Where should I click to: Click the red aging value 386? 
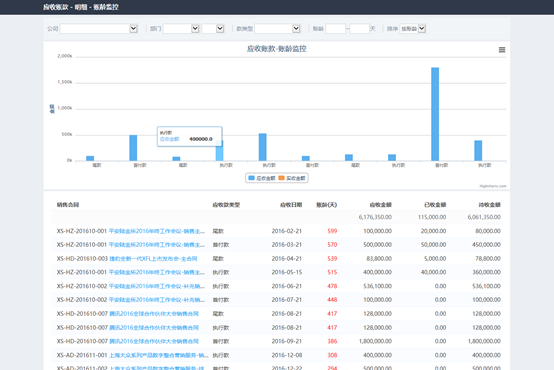click(332, 341)
